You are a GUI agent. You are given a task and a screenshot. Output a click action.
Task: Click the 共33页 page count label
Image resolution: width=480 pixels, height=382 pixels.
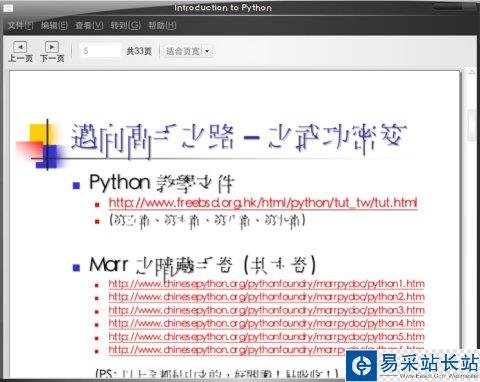click(139, 51)
